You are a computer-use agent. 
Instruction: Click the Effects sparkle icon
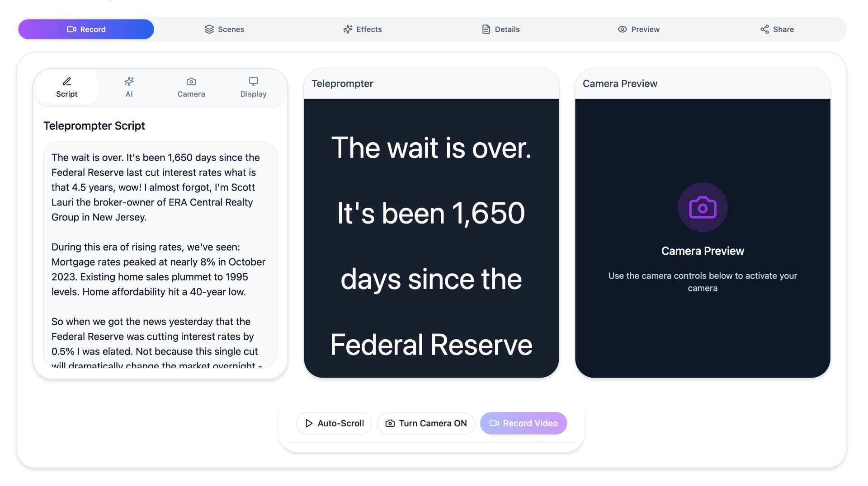(348, 29)
